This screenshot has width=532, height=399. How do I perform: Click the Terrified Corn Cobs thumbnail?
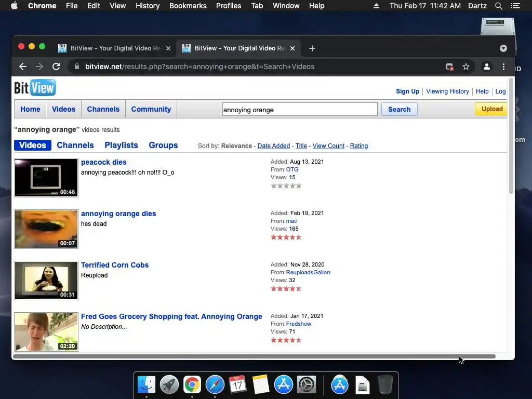point(46,281)
